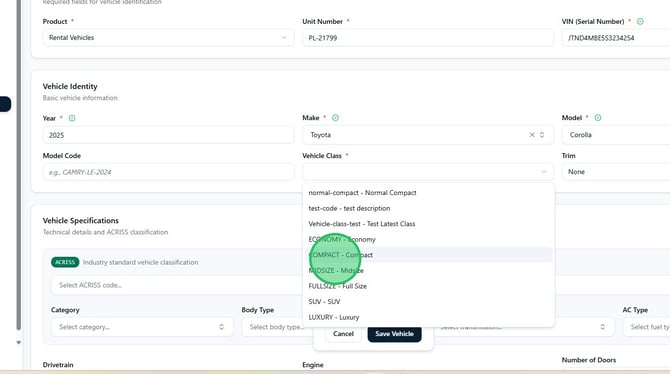Click the Engine label
Viewport: 670px width, 374px height.
(313, 365)
